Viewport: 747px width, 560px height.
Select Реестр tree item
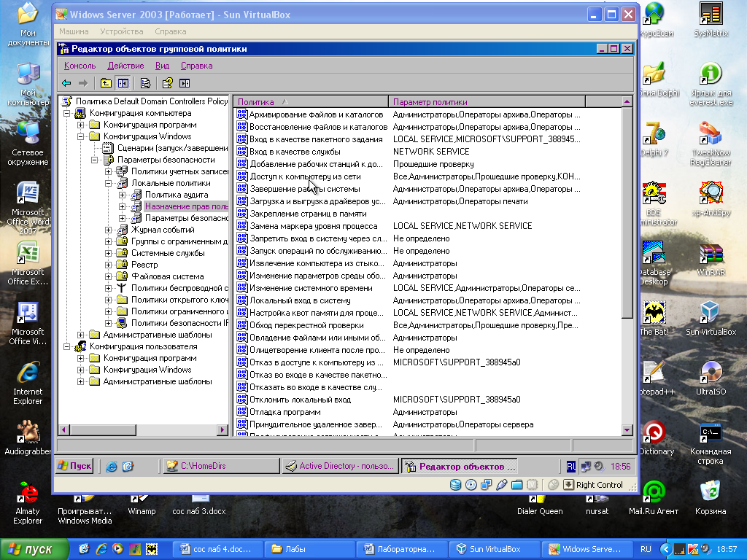[x=144, y=265]
